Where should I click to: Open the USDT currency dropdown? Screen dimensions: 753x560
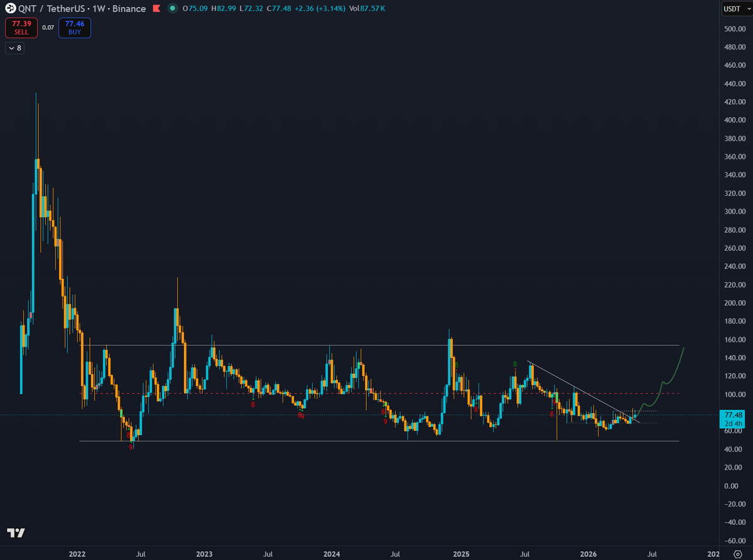coord(737,9)
